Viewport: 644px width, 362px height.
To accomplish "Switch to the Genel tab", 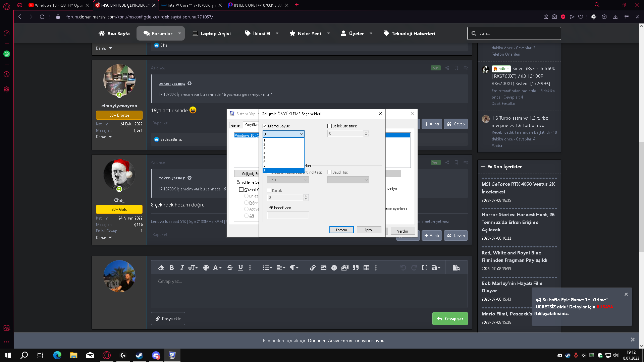I will pyautogui.click(x=235, y=125).
